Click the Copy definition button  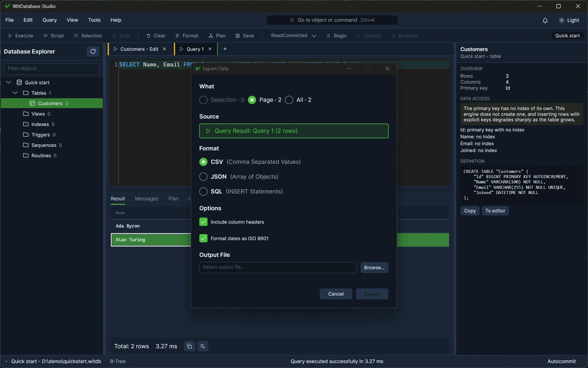[x=470, y=211]
